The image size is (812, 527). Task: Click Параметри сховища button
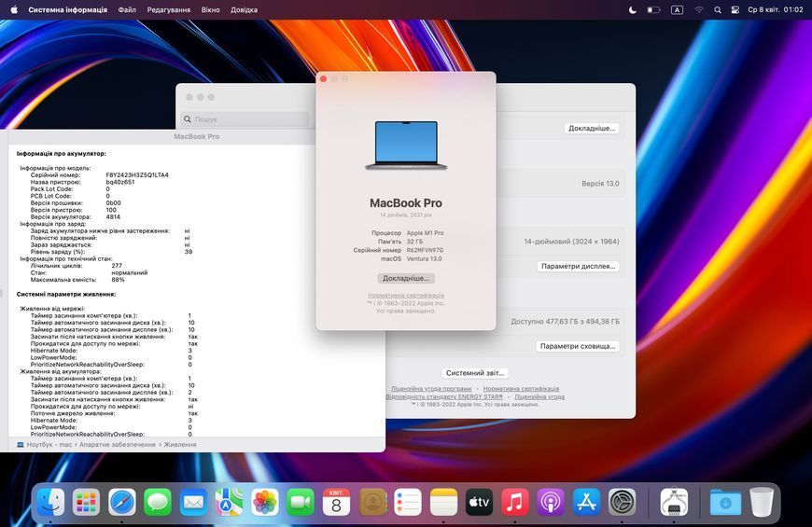578,346
